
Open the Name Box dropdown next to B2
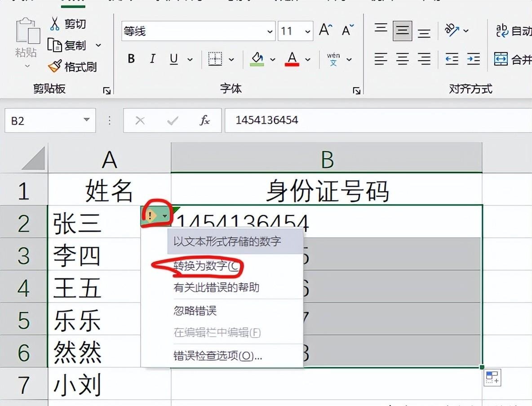coord(87,120)
